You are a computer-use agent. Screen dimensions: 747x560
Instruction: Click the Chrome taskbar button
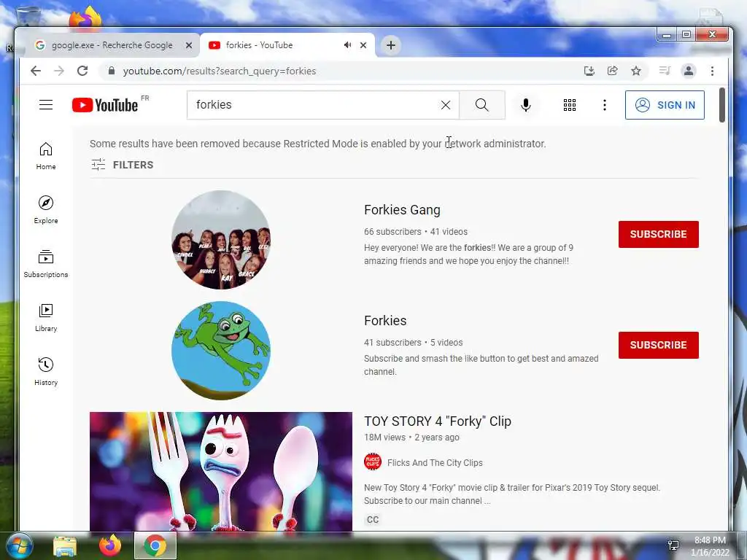155,545
